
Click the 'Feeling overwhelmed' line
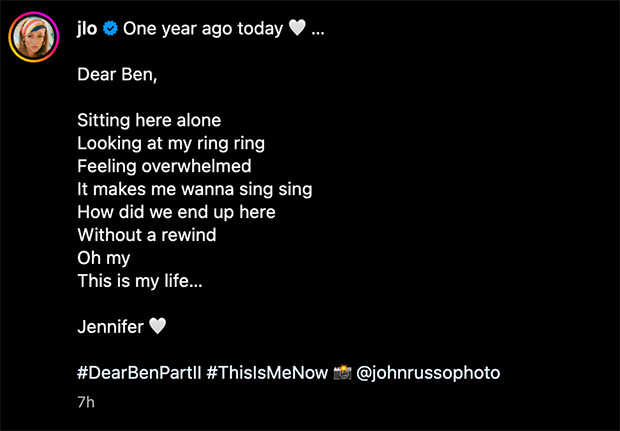pos(164,166)
